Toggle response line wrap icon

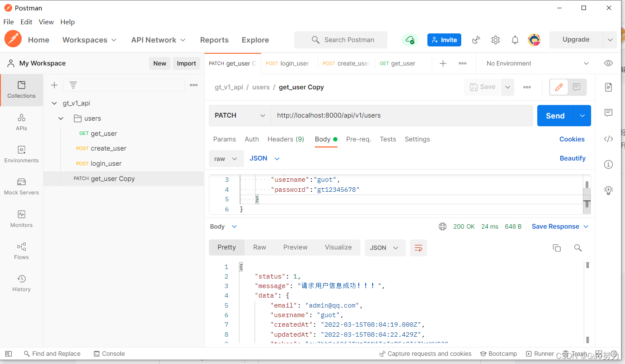coord(418,248)
